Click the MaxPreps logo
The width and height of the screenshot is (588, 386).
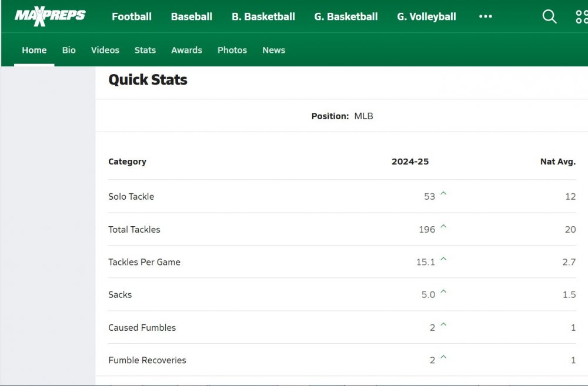click(x=50, y=16)
